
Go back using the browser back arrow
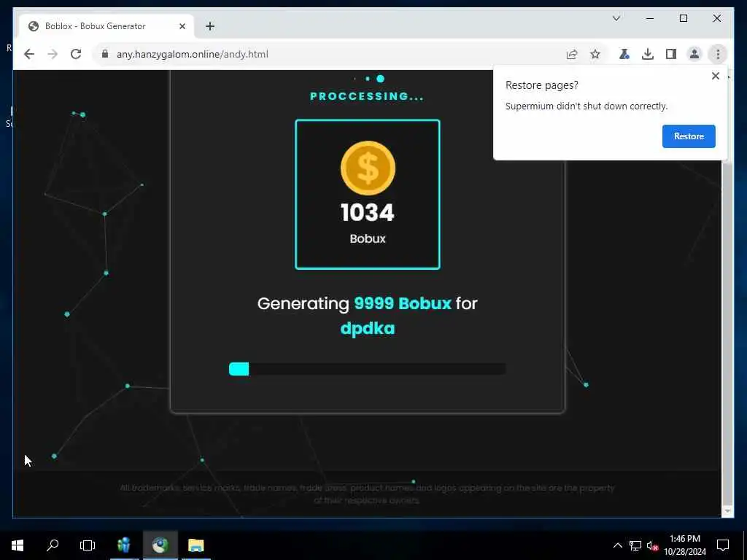tap(29, 54)
